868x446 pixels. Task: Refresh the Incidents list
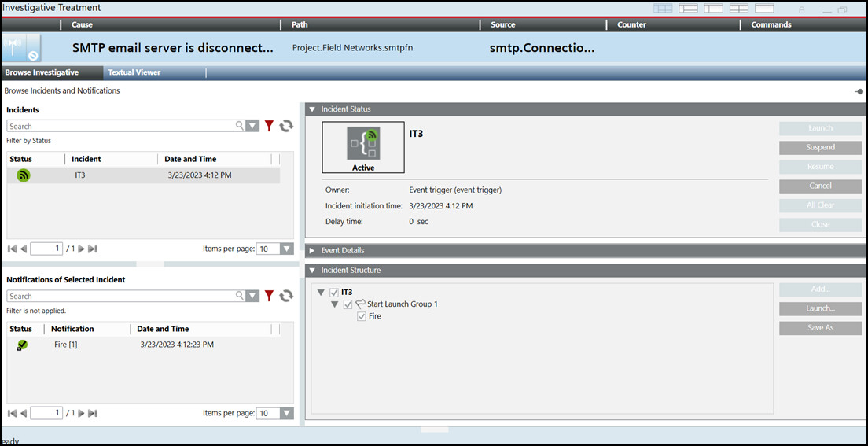click(x=286, y=126)
